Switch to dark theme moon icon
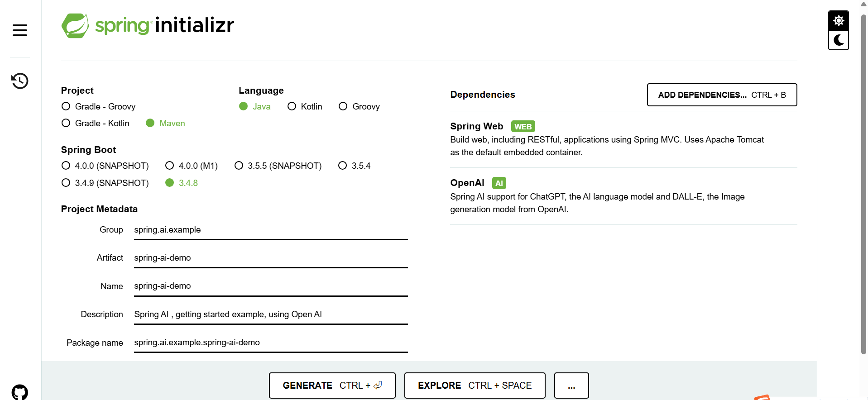This screenshot has width=868, height=400. click(839, 40)
